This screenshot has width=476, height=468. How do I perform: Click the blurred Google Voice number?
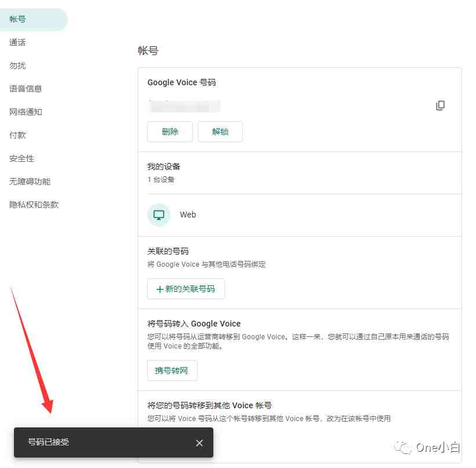point(184,106)
